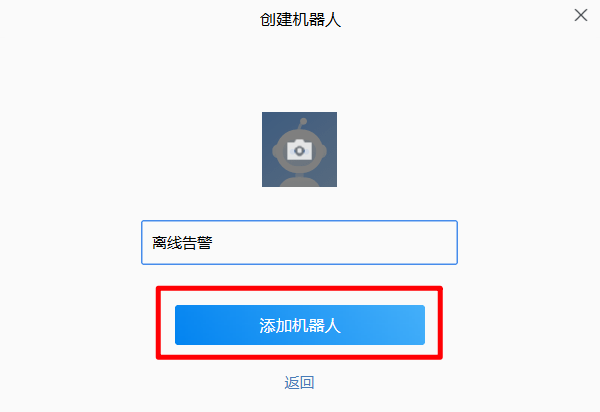Click the robot name input field
This screenshot has width=600, height=412.
pyautogui.click(x=299, y=242)
